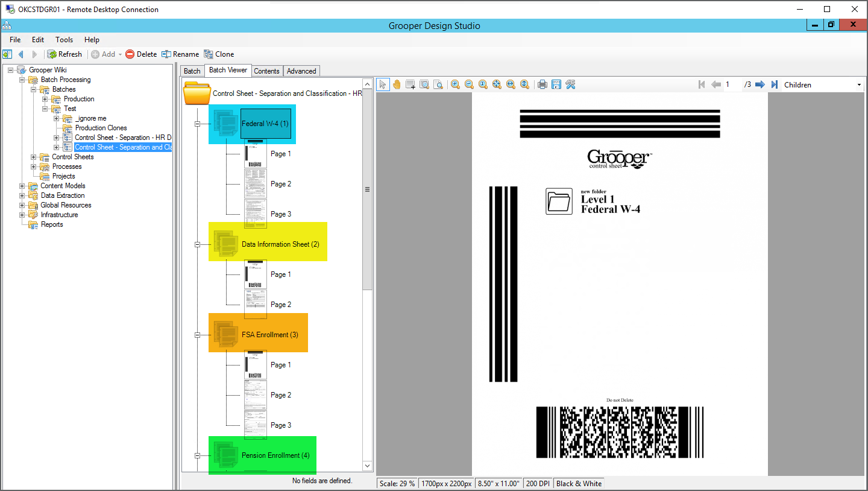Collapse the Test folder node
The image size is (868, 491).
click(45, 109)
